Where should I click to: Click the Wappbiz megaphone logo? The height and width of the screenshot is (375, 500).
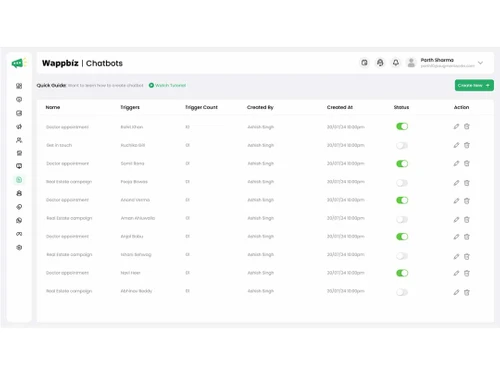point(19,63)
